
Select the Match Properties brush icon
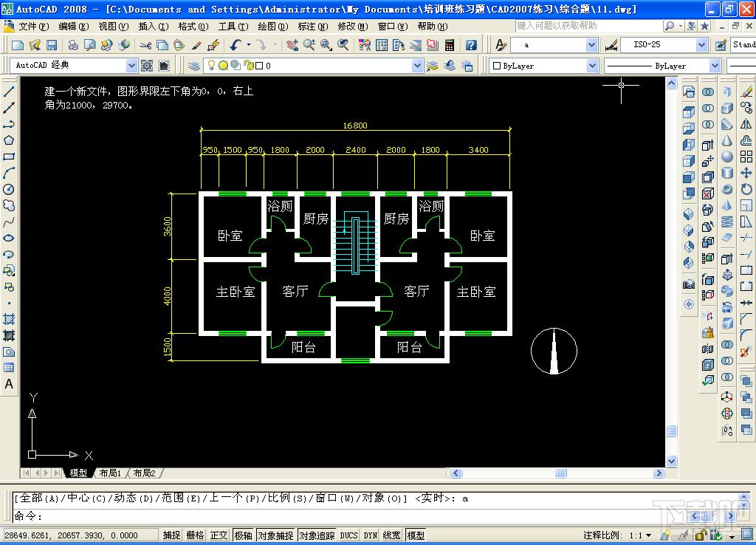(196, 45)
